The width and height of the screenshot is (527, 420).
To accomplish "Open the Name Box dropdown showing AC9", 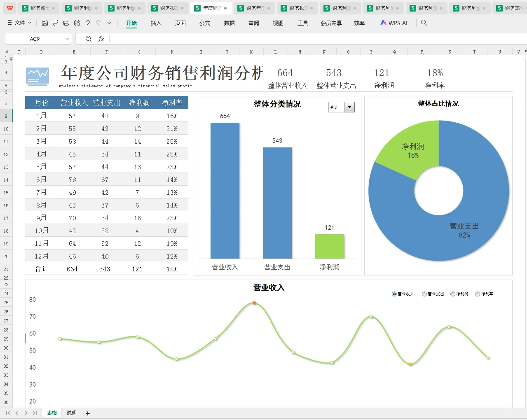I will (67, 38).
